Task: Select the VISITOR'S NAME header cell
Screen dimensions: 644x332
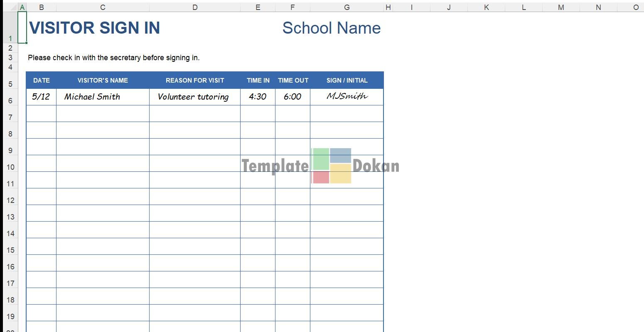Action: pos(103,81)
